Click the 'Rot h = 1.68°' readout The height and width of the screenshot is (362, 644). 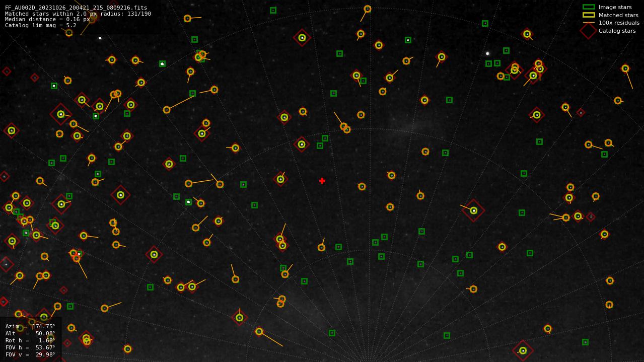click(x=30, y=340)
